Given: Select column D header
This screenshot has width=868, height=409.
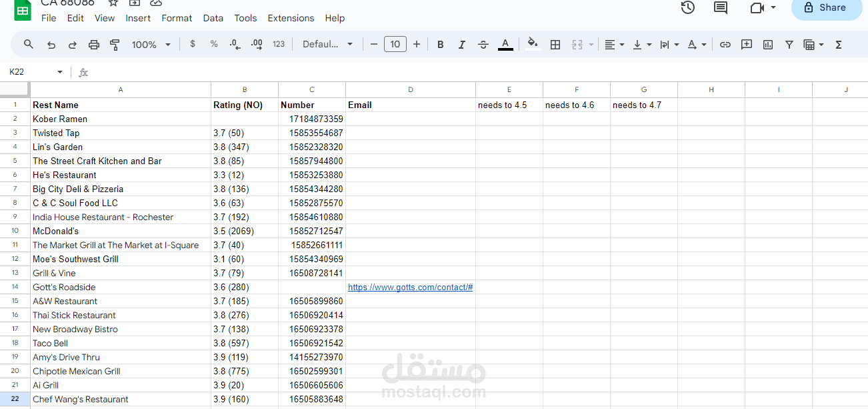Looking at the screenshot, I should coord(411,89).
